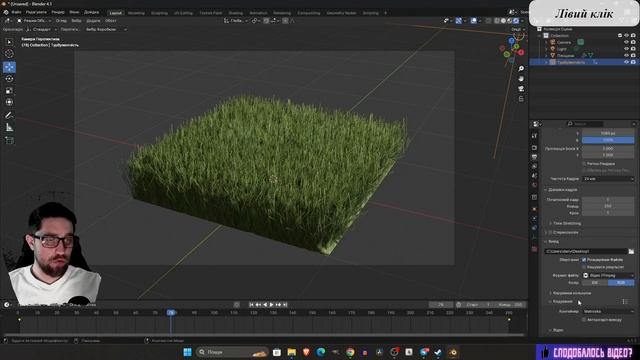Choose the Select Box tool
640x360 pixels.
point(9,42)
